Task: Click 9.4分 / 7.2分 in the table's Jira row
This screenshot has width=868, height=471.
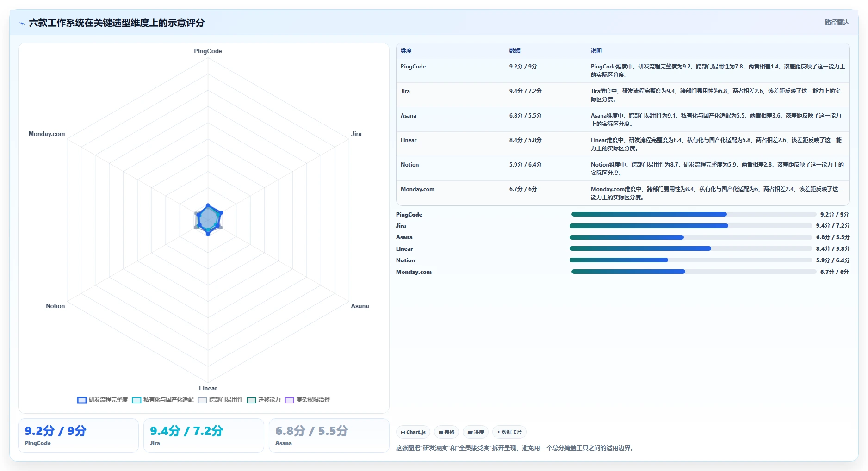Action: pos(526,91)
